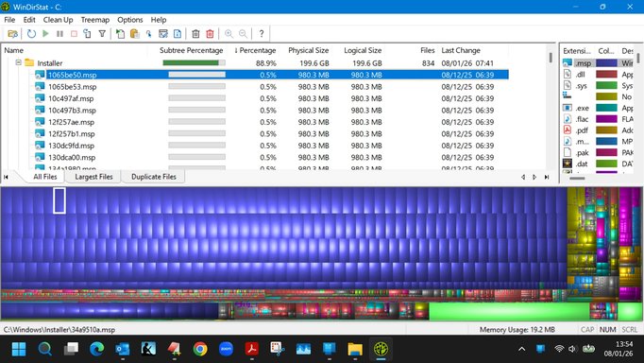This screenshot has height=363, width=644.
Task: Select the .exe extension row
Action: [598, 108]
